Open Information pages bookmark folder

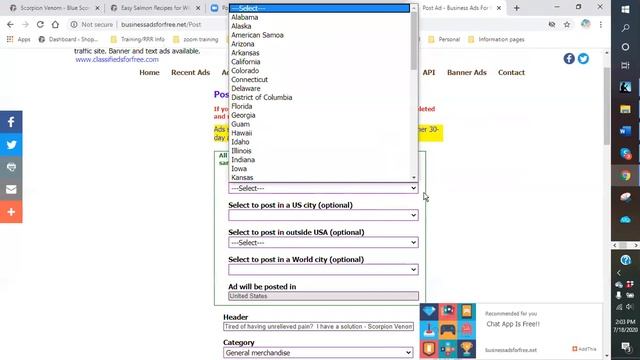click(496, 40)
